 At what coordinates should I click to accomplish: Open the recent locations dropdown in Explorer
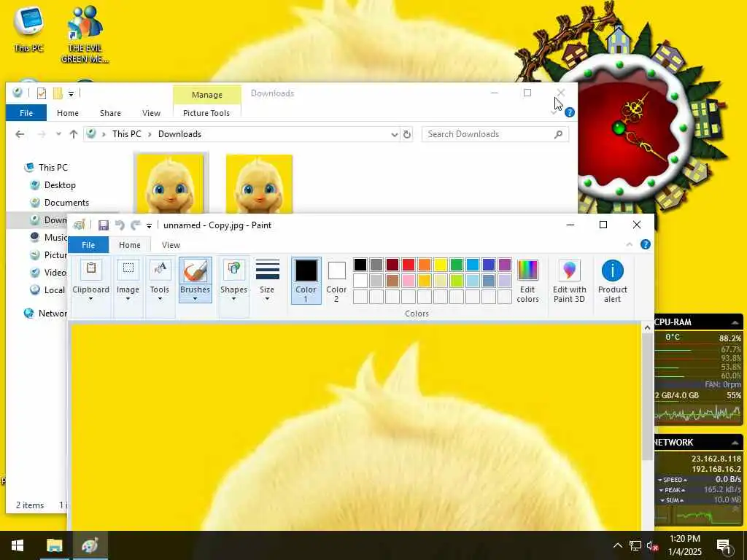click(58, 134)
